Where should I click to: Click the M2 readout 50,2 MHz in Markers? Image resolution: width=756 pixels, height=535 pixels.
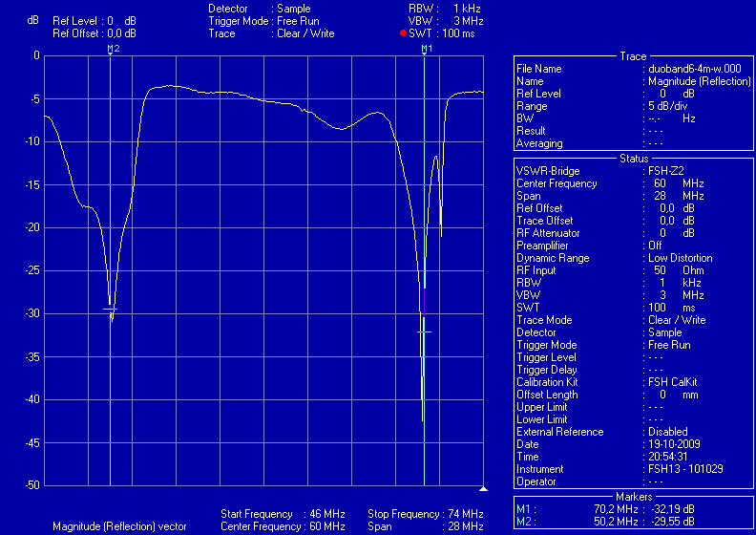click(614, 522)
